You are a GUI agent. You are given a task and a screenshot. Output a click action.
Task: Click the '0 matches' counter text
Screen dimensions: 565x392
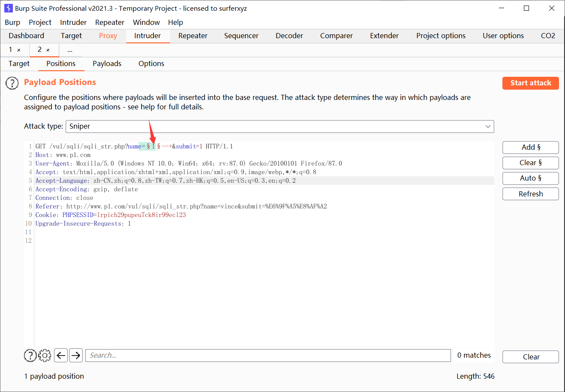(x=474, y=355)
